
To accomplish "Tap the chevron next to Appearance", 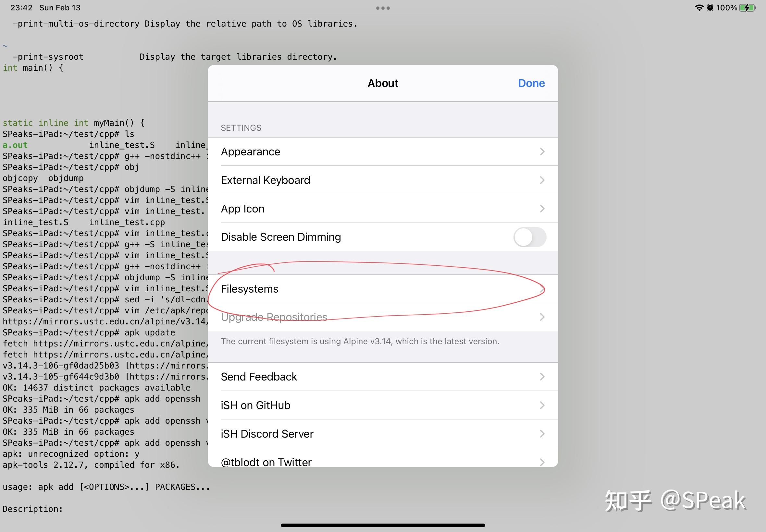I will point(542,151).
